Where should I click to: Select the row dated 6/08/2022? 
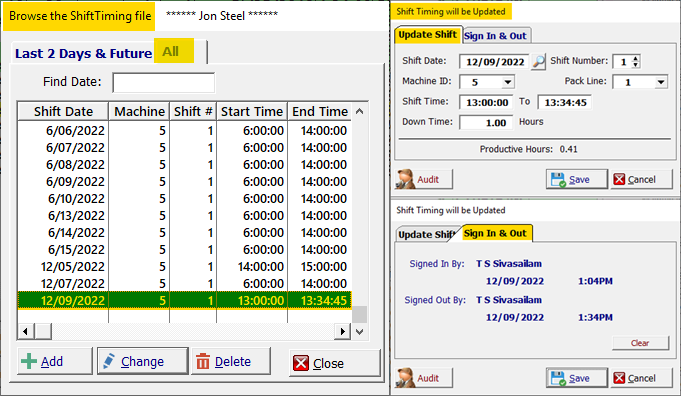[185, 165]
